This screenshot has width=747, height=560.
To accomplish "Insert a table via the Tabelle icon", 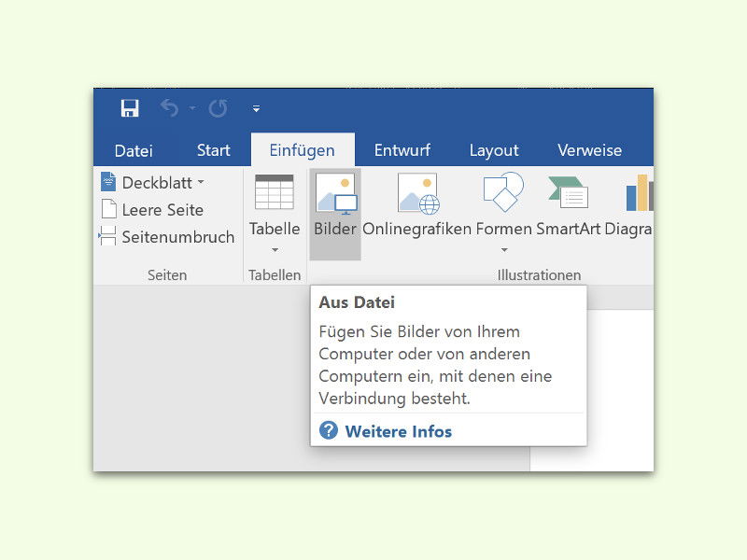I will click(275, 192).
